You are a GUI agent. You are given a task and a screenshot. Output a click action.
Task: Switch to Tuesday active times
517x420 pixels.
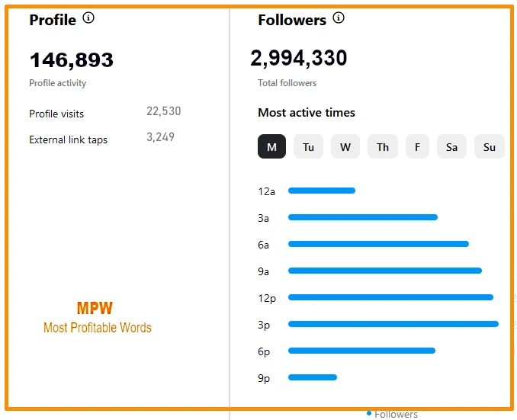tap(308, 146)
